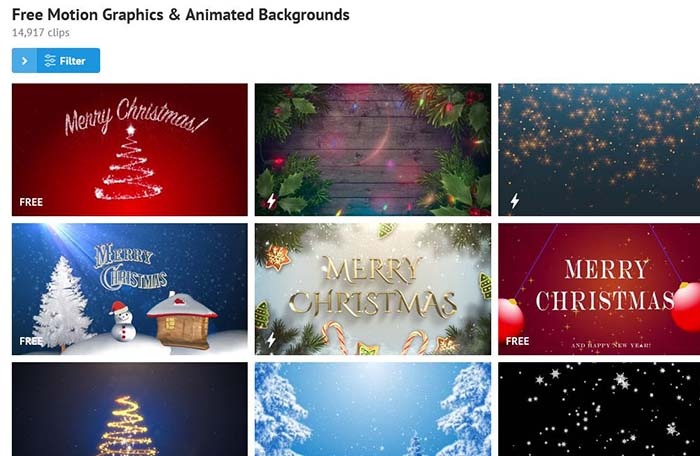
Task: Open golden sparkles on blue thumbnail
Action: pyautogui.click(x=599, y=150)
